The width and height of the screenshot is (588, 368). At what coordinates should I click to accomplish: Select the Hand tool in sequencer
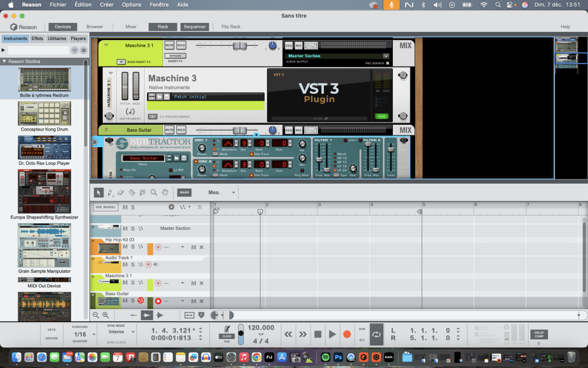point(165,193)
